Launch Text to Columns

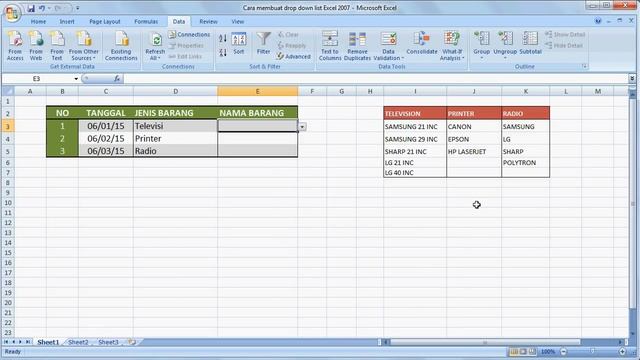330,46
